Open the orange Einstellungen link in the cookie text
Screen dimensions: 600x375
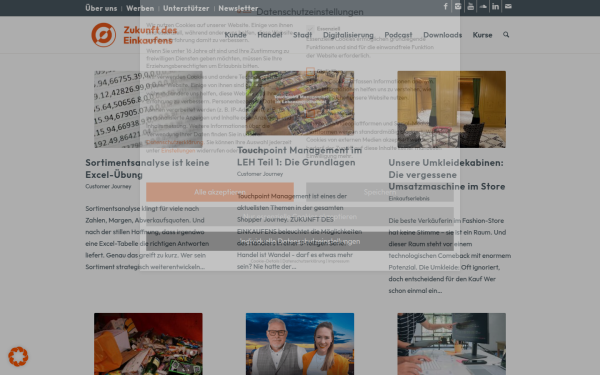(178, 150)
